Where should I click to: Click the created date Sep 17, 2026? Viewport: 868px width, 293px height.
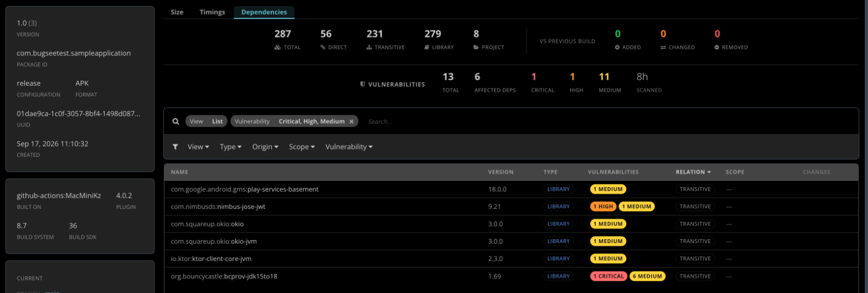pos(53,143)
